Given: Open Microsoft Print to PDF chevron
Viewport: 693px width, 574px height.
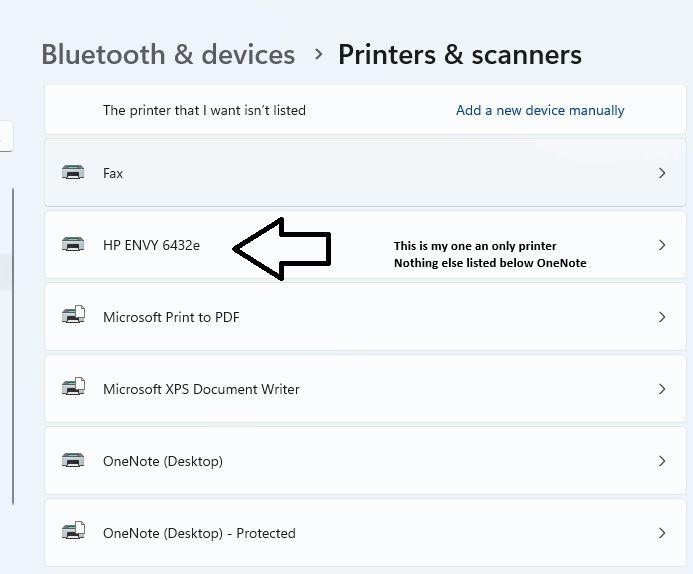Looking at the screenshot, I should click(662, 317).
